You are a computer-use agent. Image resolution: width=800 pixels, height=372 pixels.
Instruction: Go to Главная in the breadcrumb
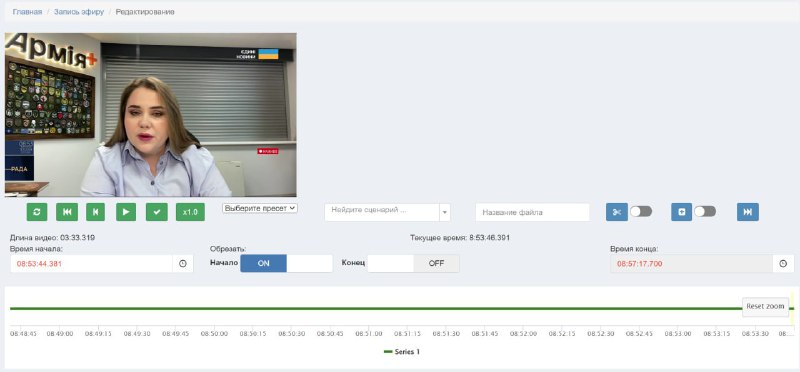click(27, 12)
